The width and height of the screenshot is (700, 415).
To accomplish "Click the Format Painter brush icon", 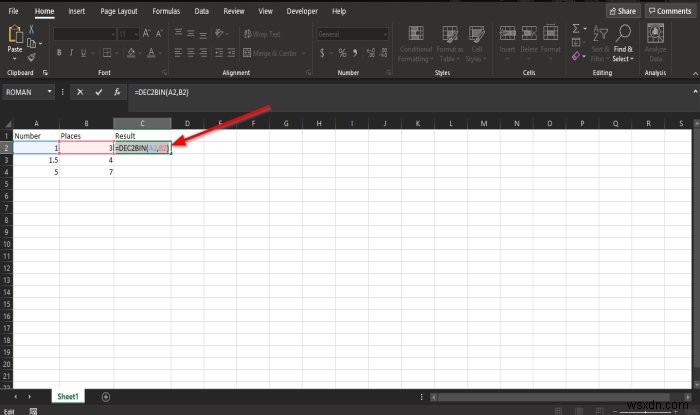I will [x=31, y=57].
